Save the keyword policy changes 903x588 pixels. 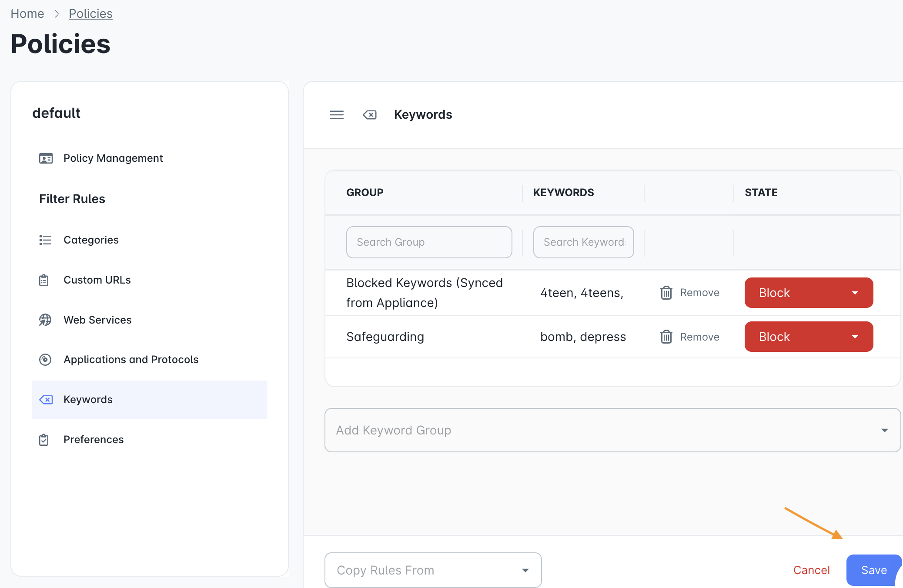pos(874,570)
